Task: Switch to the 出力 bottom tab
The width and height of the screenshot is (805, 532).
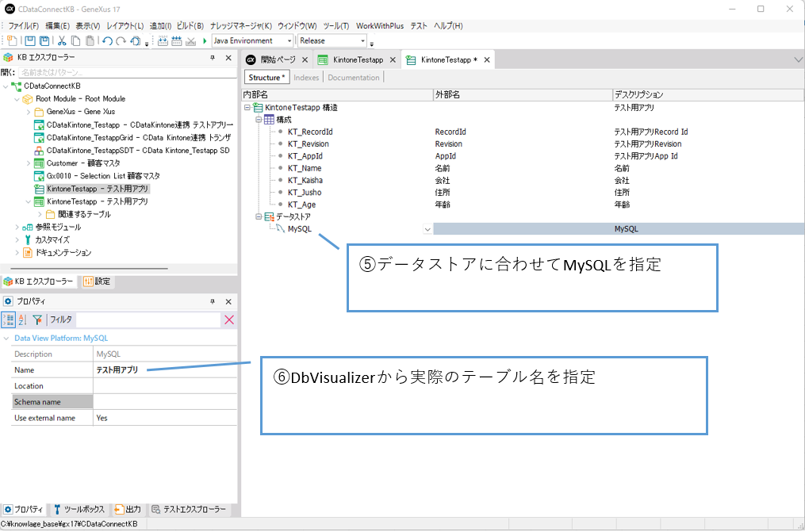Action: [x=128, y=509]
